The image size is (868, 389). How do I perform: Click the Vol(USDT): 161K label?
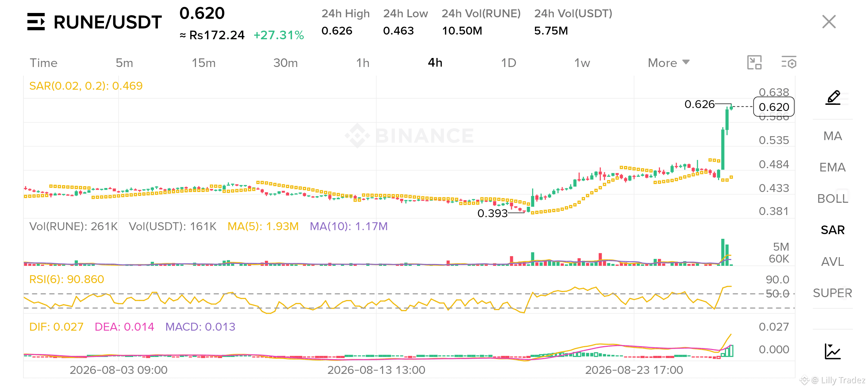point(173,226)
